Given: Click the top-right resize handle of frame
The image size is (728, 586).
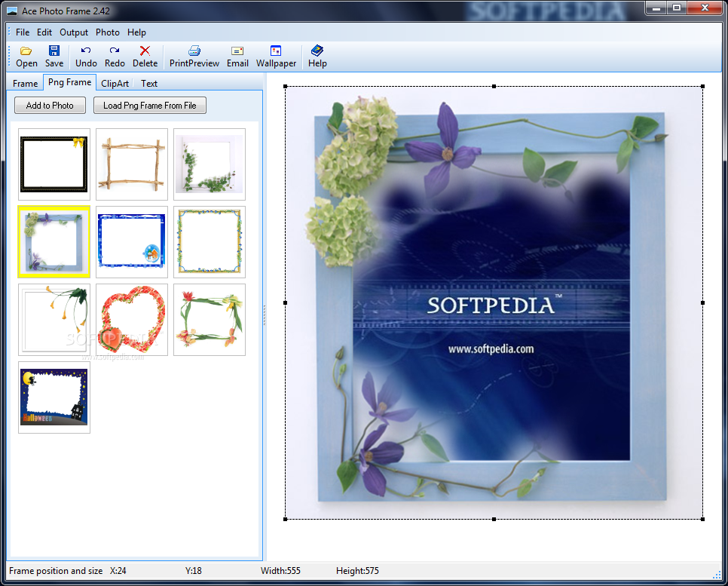Looking at the screenshot, I should (x=702, y=87).
